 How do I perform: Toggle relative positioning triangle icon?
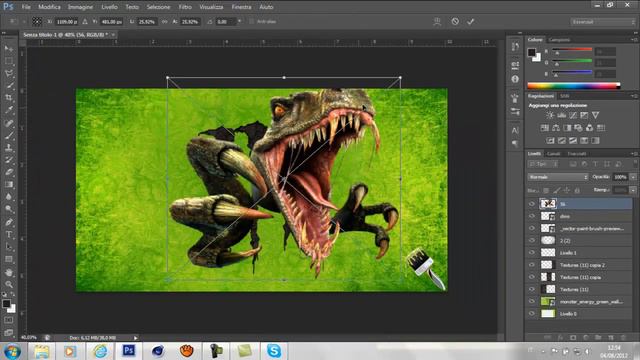point(85,22)
